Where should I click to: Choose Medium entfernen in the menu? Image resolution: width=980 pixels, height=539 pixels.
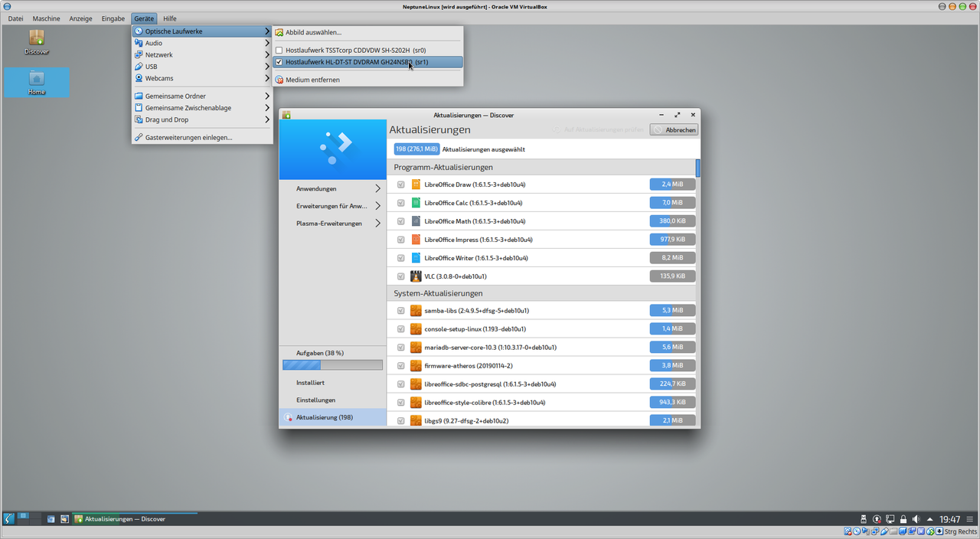[x=367, y=80]
